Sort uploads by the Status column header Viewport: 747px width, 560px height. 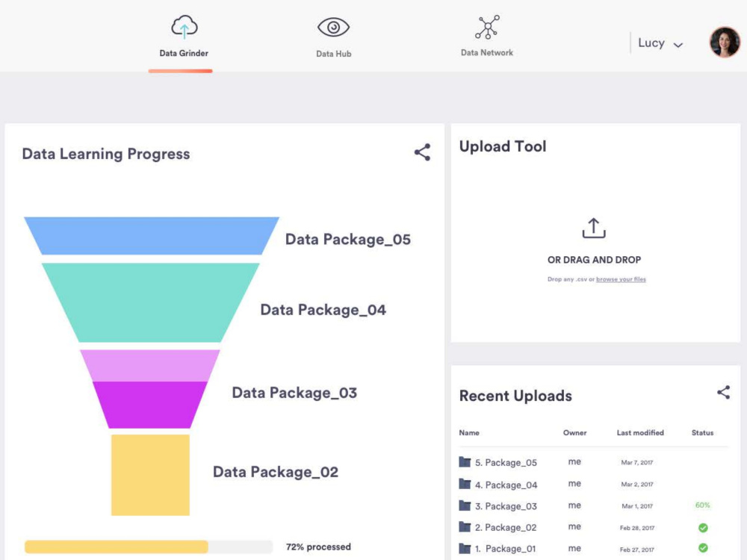(x=702, y=433)
